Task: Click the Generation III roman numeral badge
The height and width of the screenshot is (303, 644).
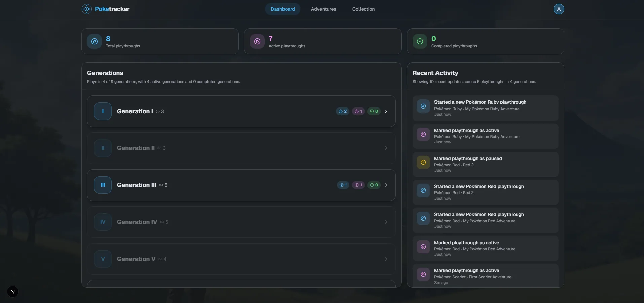Action: [103, 185]
